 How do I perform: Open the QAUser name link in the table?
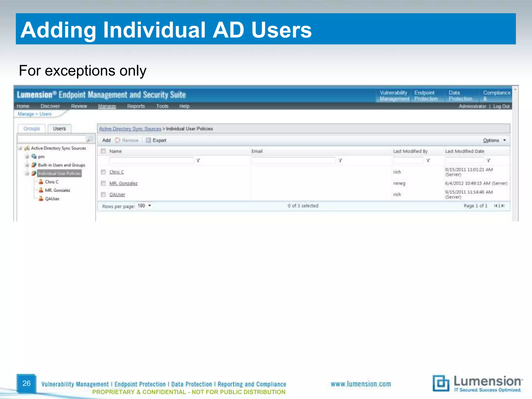coord(117,194)
